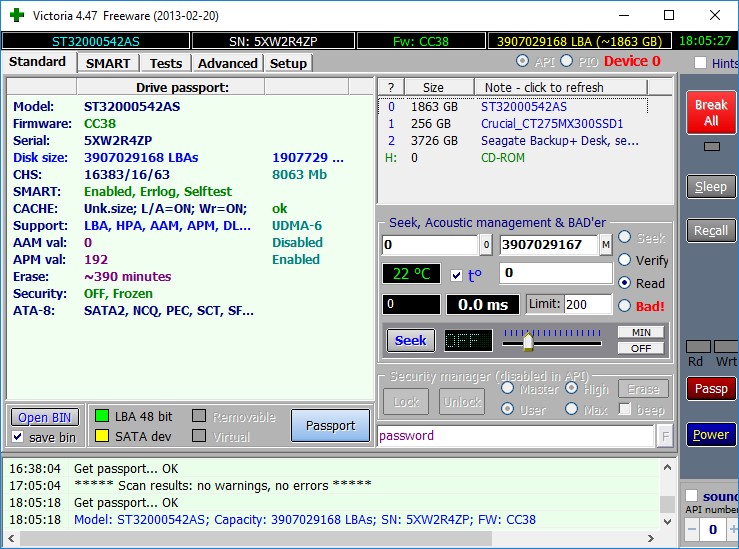Toggle the temperature t° checkbox
739x549 pixels.
click(x=456, y=275)
